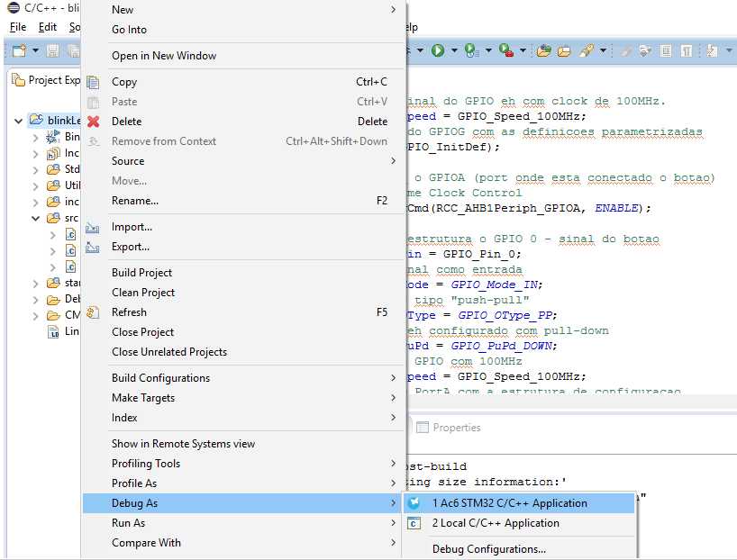This screenshot has width=737, height=560.
Task: Collapse the src folder in Project Explorer
Action: (36, 218)
